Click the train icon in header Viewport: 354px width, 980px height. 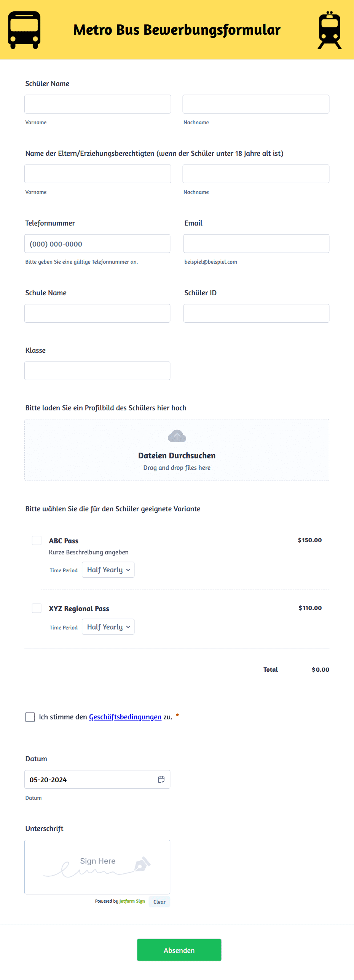[330, 30]
